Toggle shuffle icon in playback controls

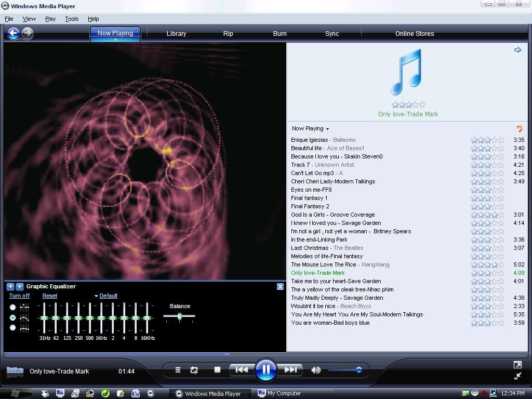click(x=178, y=370)
